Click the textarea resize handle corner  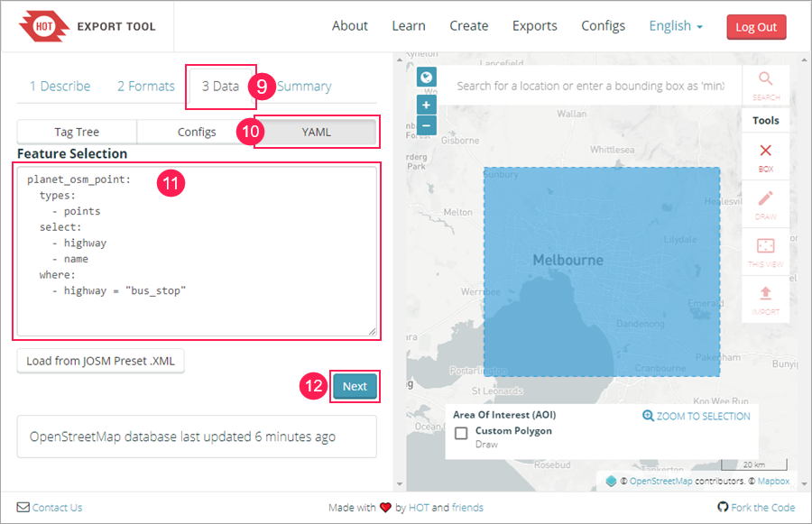click(373, 332)
